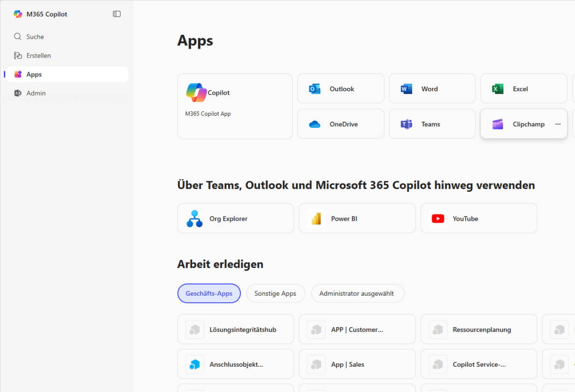Switch to the Sonstige Apps tab
The width and height of the screenshot is (575, 392).
click(275, 294)
